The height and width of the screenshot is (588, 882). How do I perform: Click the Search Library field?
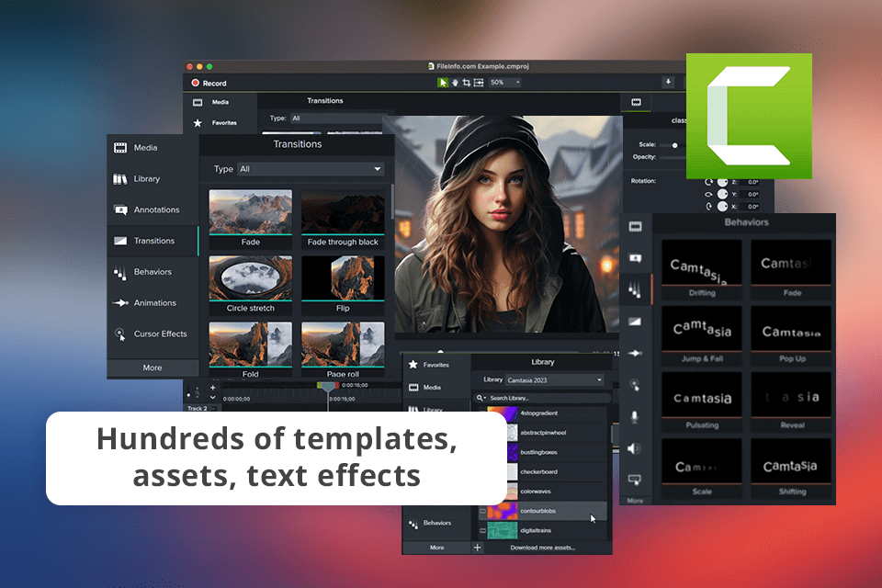[543, 398]
